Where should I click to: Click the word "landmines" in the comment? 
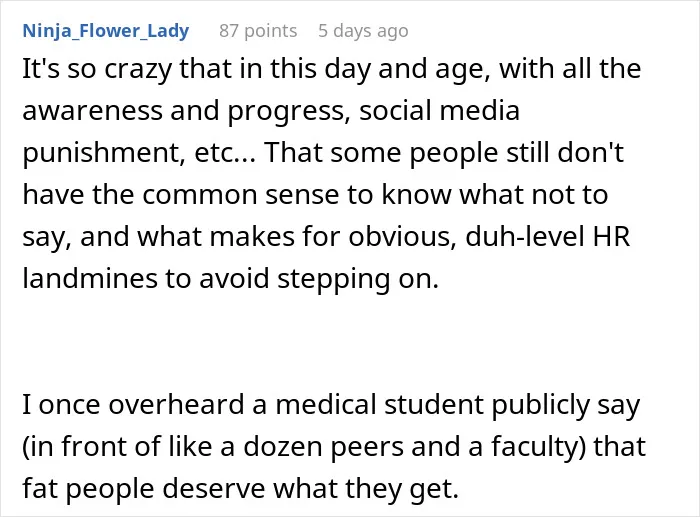point(90,278)
